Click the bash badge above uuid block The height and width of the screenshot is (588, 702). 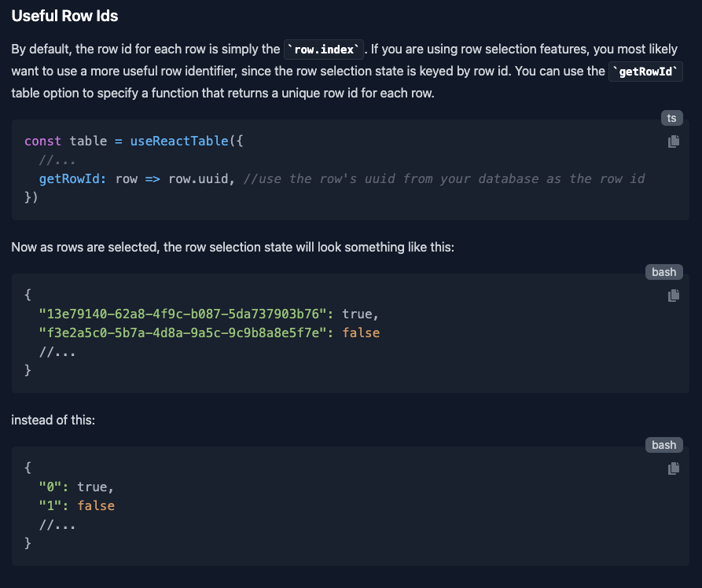664,272
